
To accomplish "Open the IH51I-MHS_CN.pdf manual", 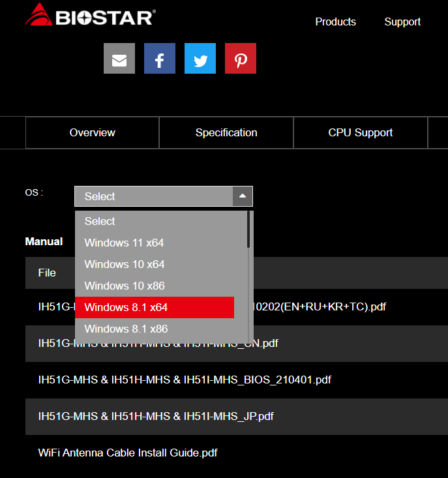I will pos(158,343).
